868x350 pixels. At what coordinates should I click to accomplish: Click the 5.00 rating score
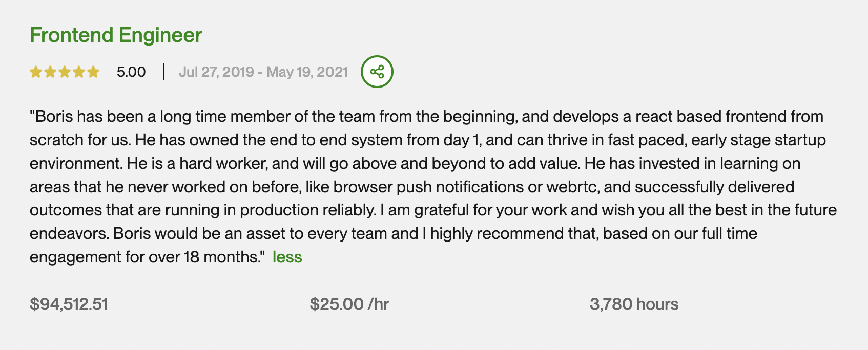[x=131, y=72]
